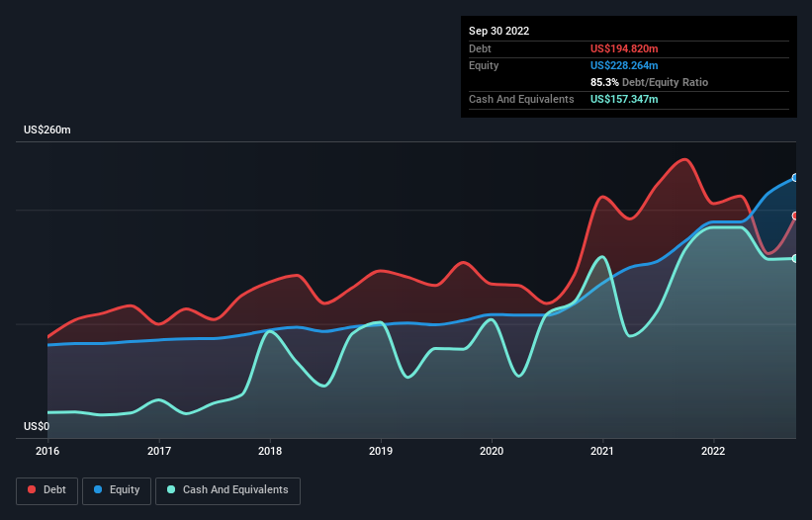Click the 2019 x-axis label
Screen dimensions: 812x520
click(381, 451)
